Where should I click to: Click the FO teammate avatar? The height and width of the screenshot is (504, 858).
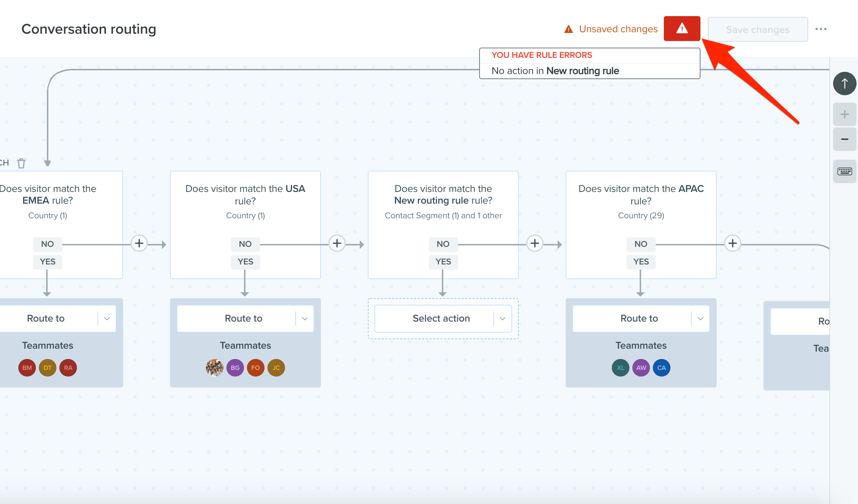256,368
